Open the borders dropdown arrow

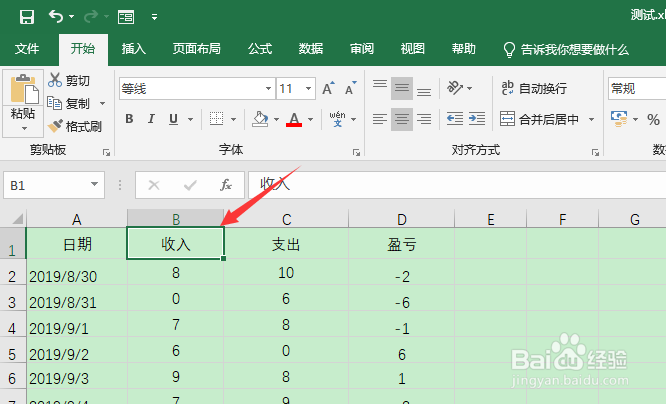pyautogui.click(x=233, y=119)
